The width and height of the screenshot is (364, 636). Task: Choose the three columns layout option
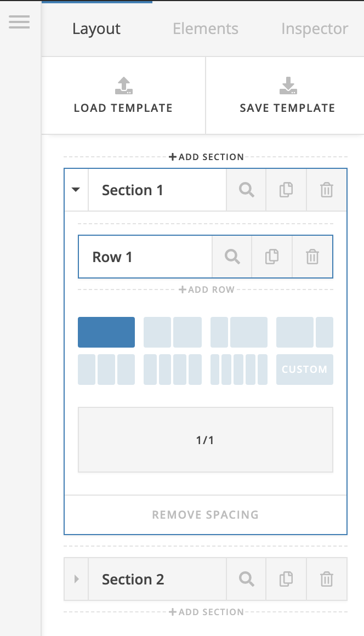[106, 370]
